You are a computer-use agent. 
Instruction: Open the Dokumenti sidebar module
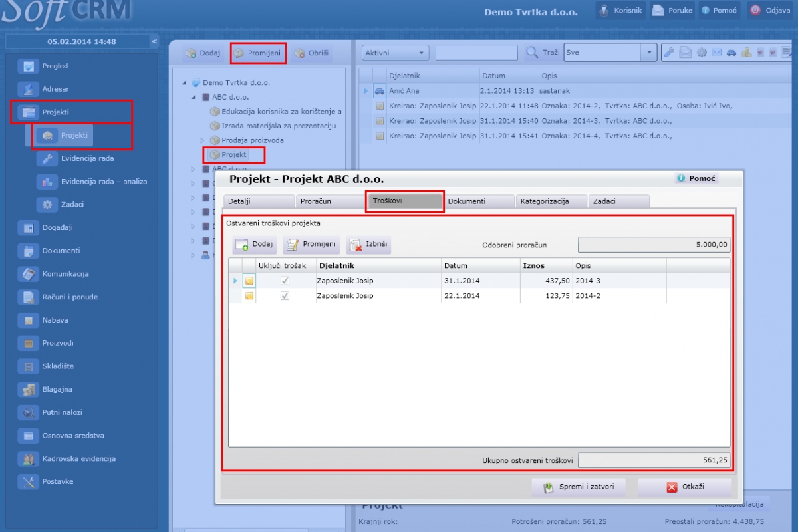point(51,251)
